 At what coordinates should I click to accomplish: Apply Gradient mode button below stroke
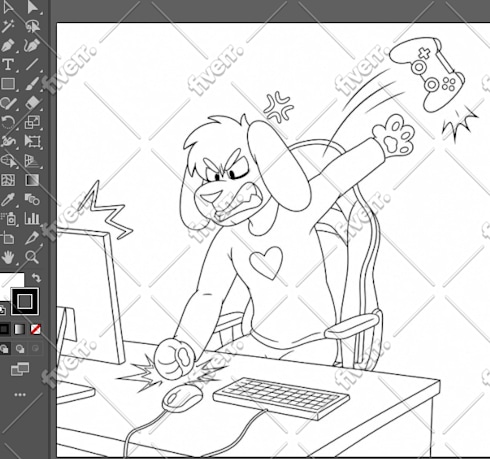pyautogui.click(x=20, y=329)
